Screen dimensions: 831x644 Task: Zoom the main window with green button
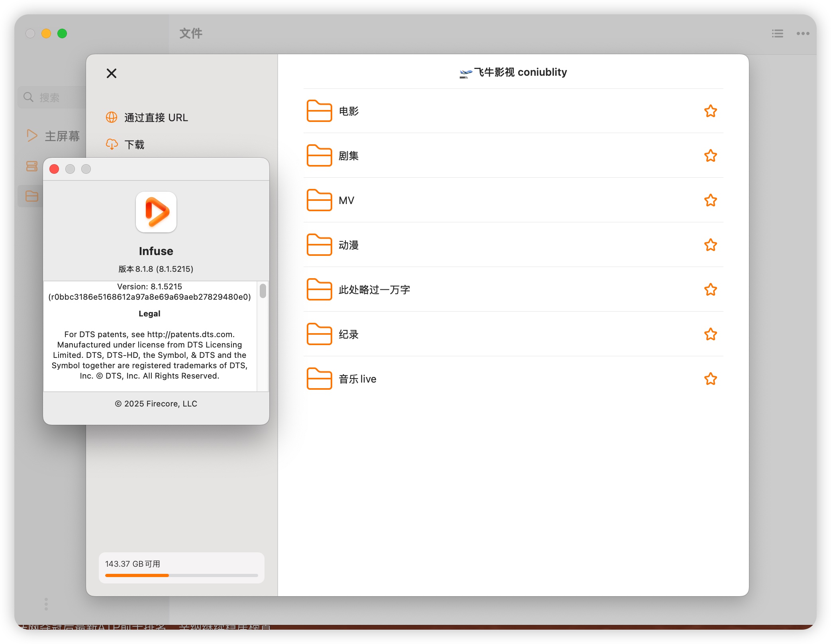click(62, 33)
